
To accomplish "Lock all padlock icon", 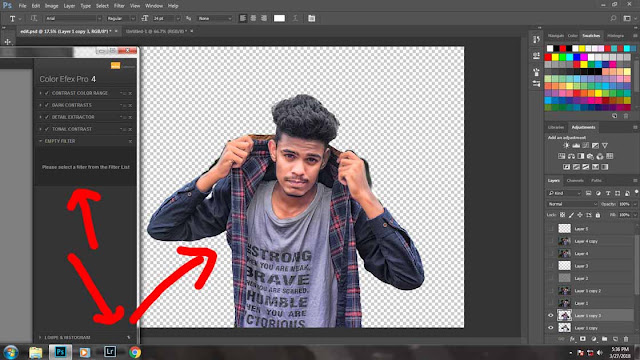I will pyautogui.click(x=598, y=215).
